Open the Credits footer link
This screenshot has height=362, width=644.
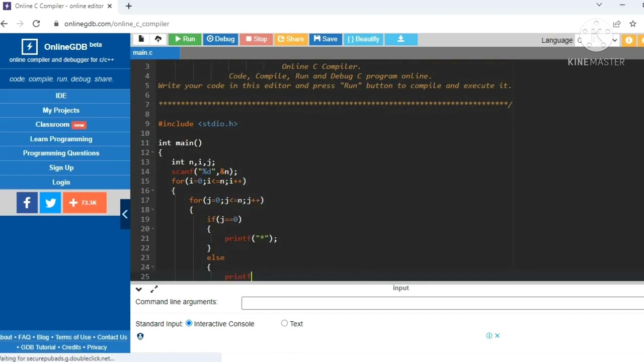(71, 347)
